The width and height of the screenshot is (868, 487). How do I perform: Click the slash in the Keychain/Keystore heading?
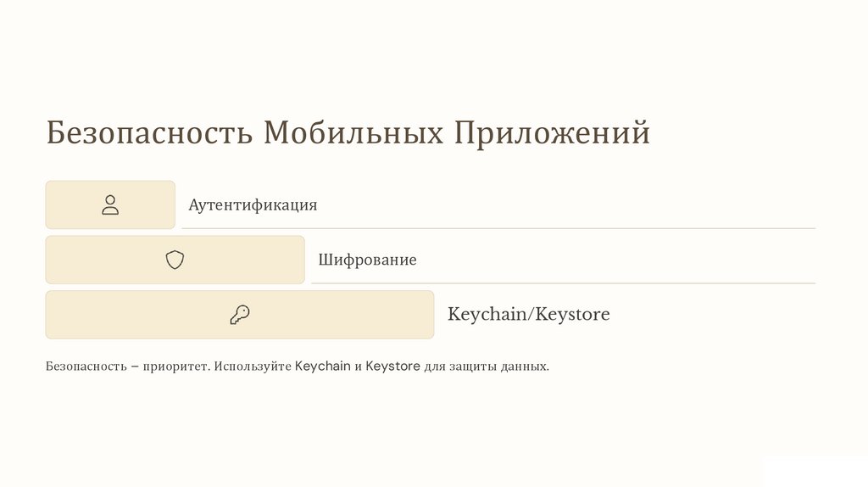tap(533, 315)
